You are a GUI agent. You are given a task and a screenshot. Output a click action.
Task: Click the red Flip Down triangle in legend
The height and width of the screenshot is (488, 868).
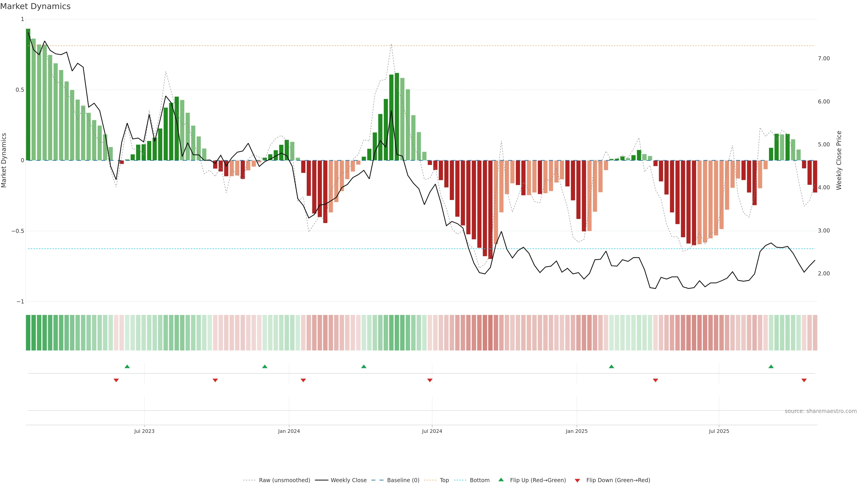[577, 480]
